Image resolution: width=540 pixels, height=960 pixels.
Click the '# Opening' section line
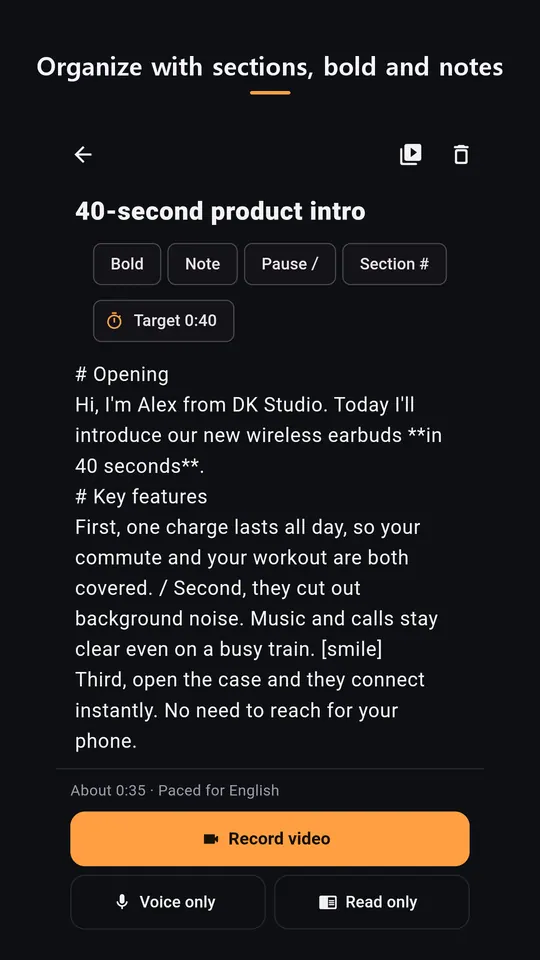(122, 374)
